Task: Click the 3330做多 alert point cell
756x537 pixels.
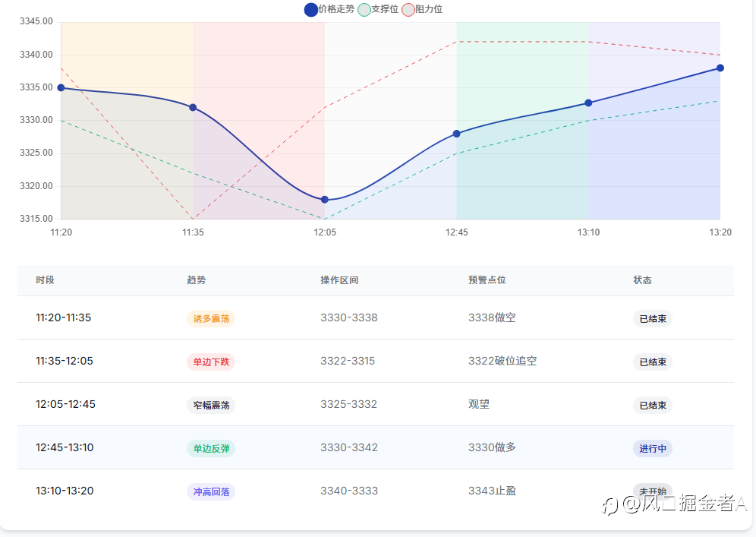Action: [x=492, y=447]
